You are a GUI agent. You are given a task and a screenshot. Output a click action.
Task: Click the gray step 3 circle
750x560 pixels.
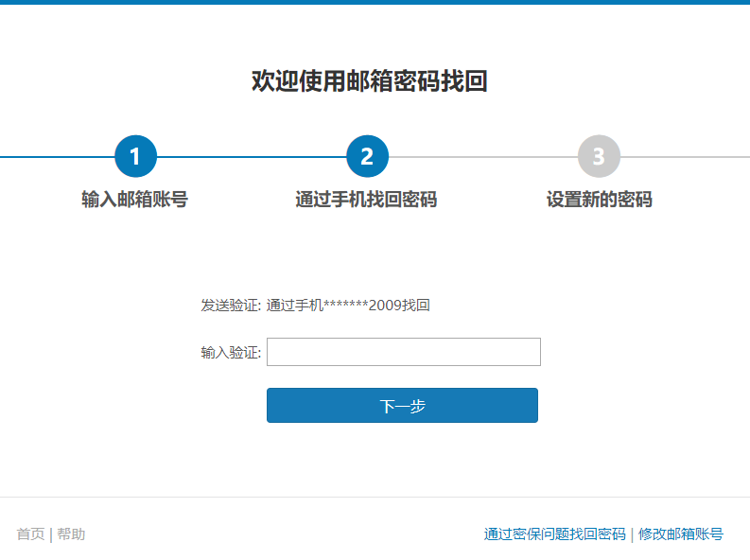(x=599, y=156)
